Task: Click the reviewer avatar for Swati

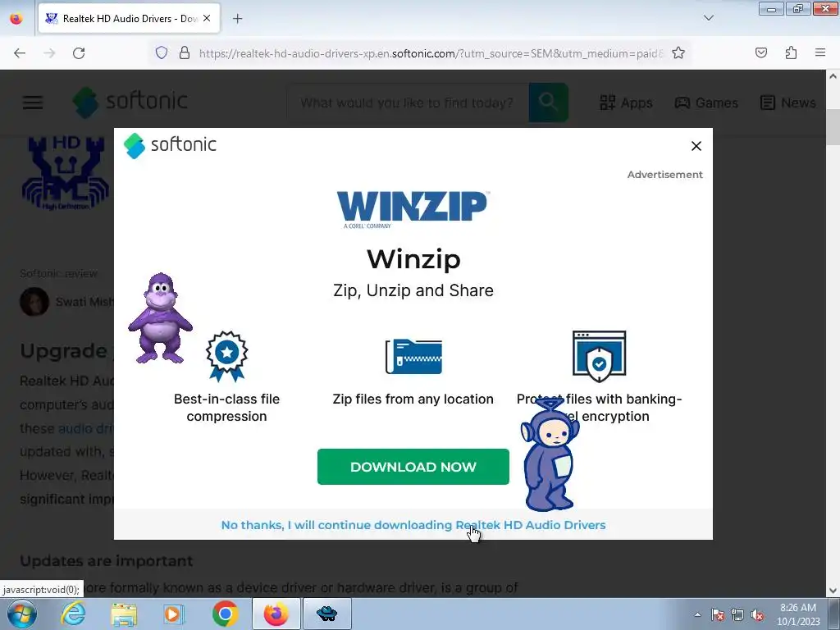Action: click(34, 302)
